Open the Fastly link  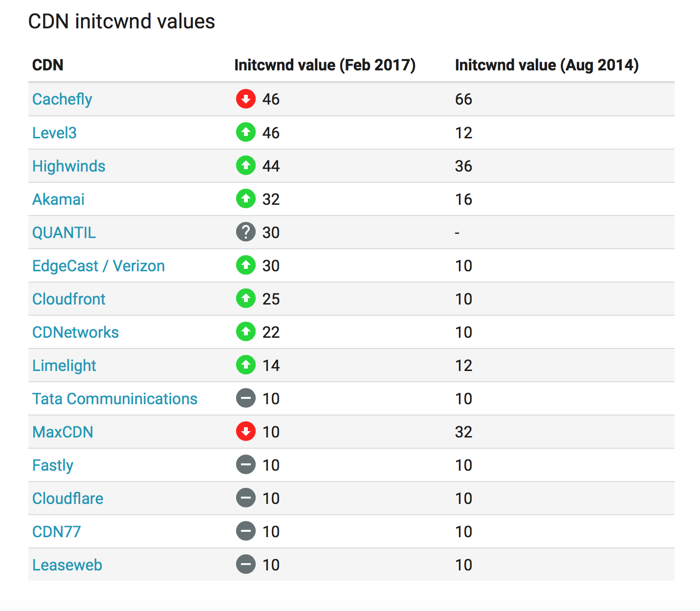click(x=53, y=465)
